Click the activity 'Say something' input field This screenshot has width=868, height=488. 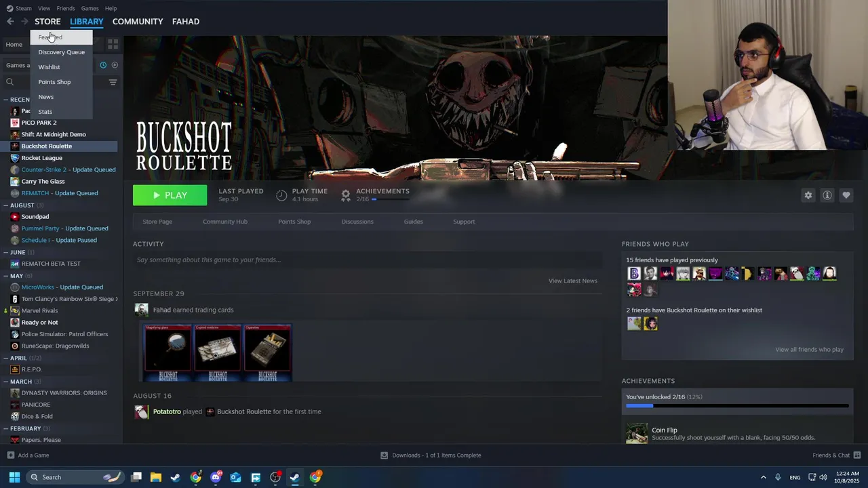[368, 260]
